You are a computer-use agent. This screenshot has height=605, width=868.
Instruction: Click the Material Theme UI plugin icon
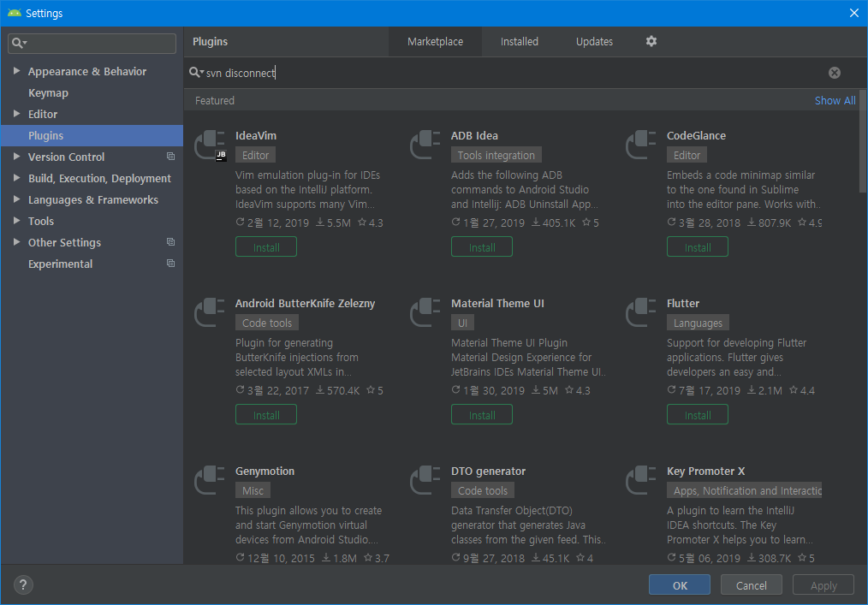tap(425, 312)
